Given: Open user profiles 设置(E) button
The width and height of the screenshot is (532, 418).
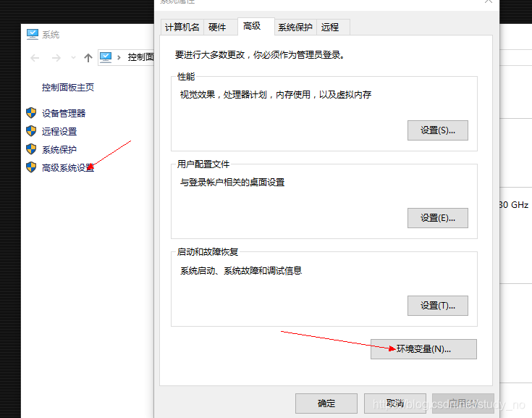Looking at the screenshot, I should click(438, 218).
